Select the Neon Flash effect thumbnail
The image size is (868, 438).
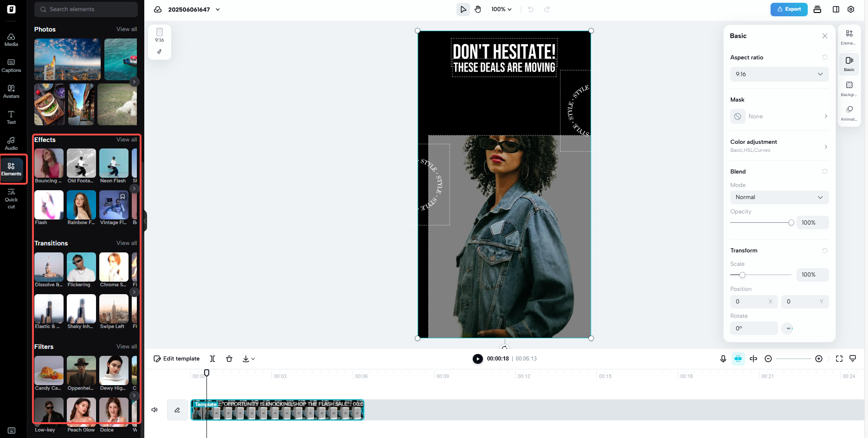click(114, 163)
